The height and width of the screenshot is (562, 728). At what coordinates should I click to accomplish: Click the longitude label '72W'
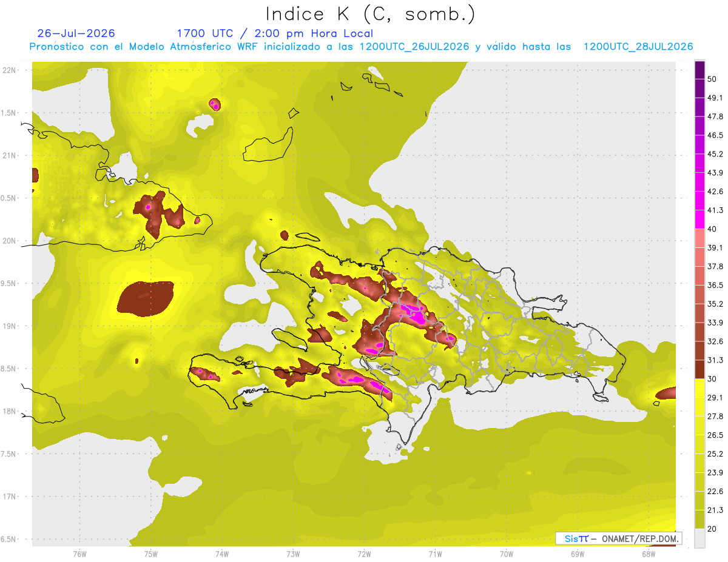point(364,554)
